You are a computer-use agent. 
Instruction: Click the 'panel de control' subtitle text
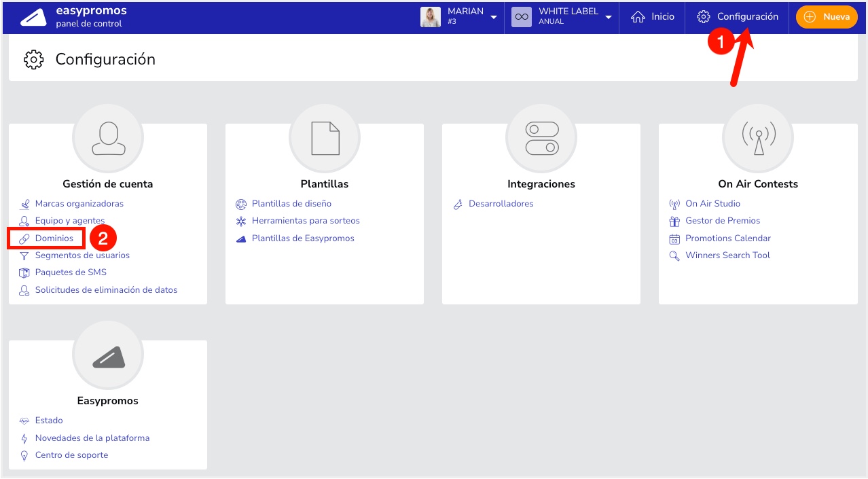89,24
